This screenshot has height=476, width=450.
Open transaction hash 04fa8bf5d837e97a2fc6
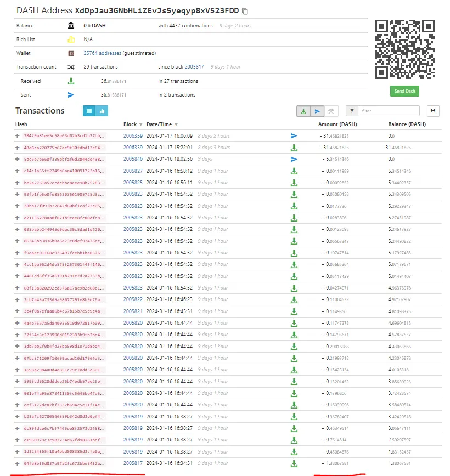click(x=64, y=463)
